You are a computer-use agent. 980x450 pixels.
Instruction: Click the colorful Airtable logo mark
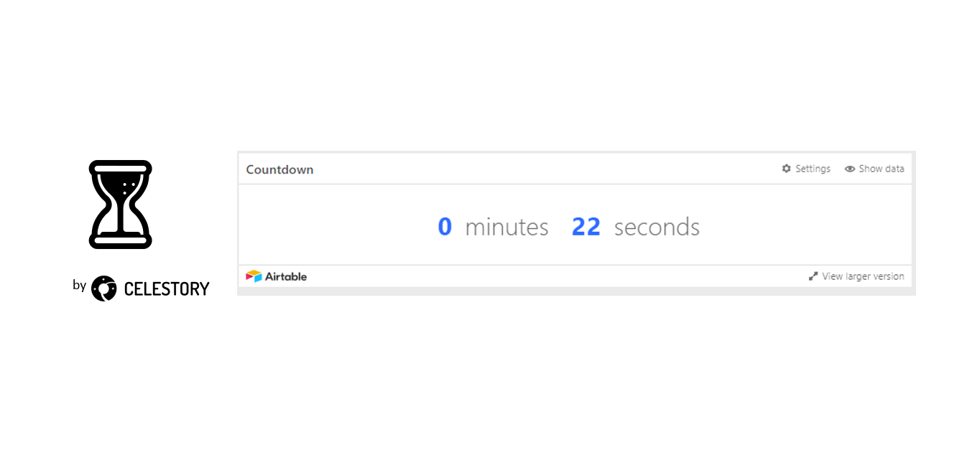[254, 276]
